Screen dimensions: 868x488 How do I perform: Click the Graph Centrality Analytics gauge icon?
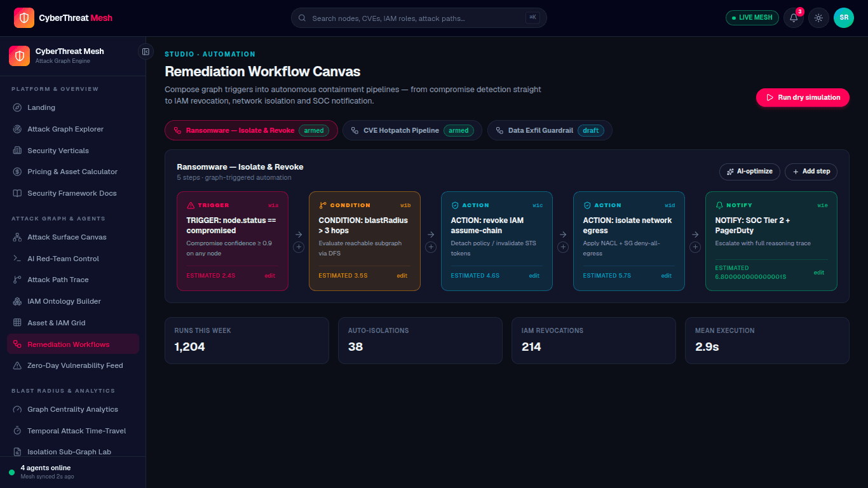(17, 409)
